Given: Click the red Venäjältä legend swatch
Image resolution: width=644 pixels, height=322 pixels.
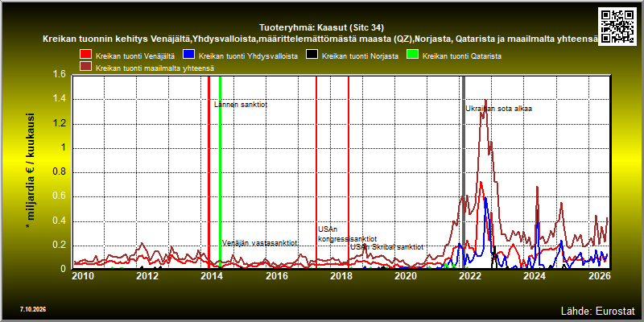Looking at the screenshot, I should (86, 56).
